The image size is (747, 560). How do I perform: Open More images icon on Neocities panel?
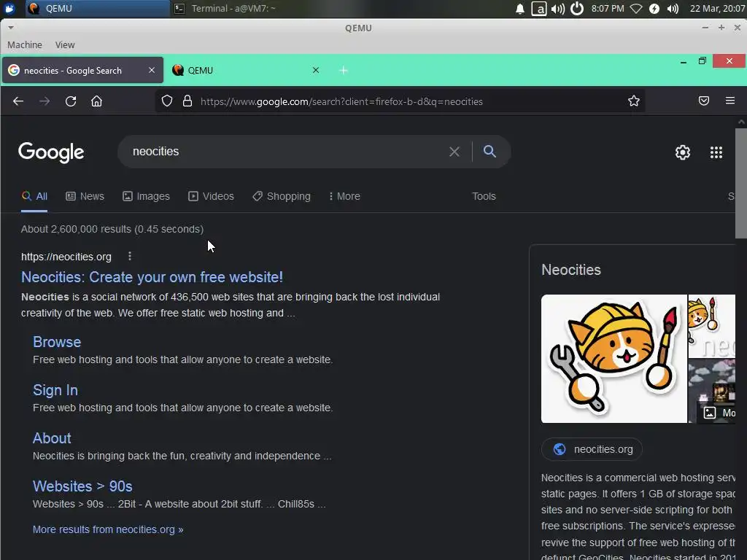pos(710,413)
